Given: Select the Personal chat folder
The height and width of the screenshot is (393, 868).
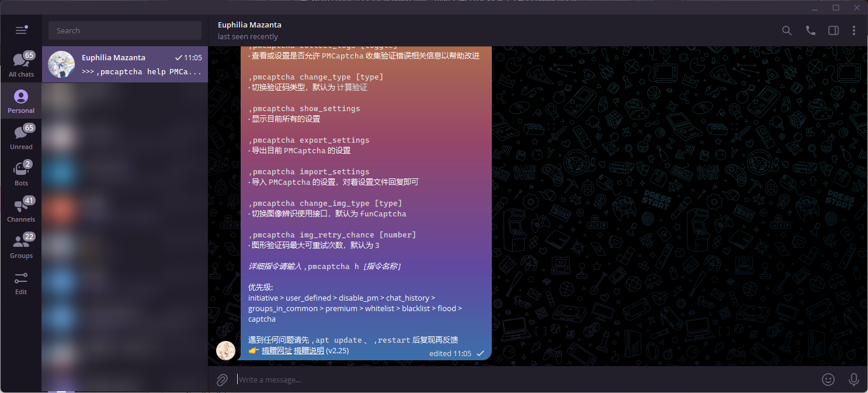Looking at the screenshot, I should pos(21,100).
